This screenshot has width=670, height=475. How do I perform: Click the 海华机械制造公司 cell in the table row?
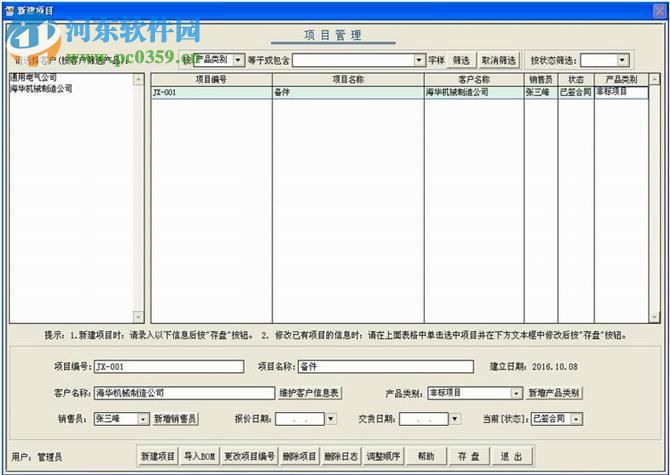click(x=474, y=92)
